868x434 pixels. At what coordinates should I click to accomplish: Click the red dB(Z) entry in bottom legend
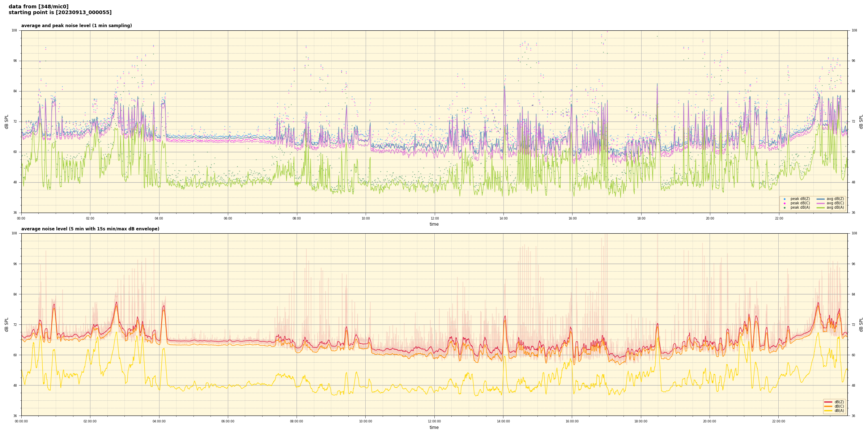(x=828, y=402)
